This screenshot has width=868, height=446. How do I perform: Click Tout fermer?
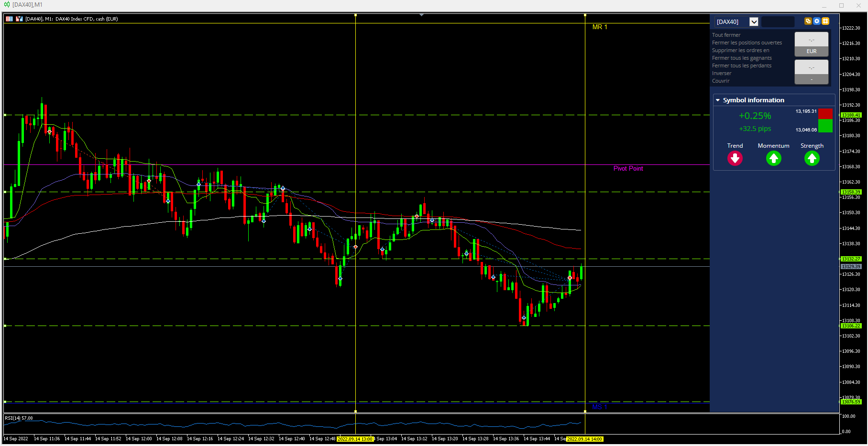[x=726, y=35]
